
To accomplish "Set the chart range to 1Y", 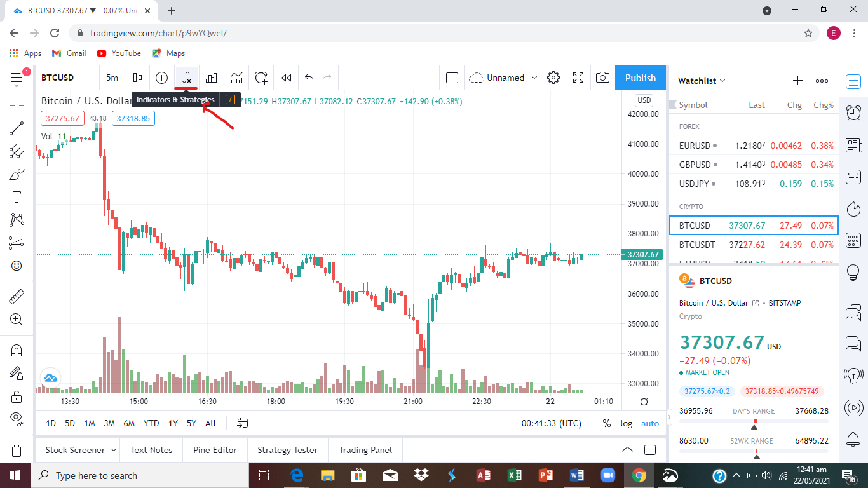I will 173,423.
